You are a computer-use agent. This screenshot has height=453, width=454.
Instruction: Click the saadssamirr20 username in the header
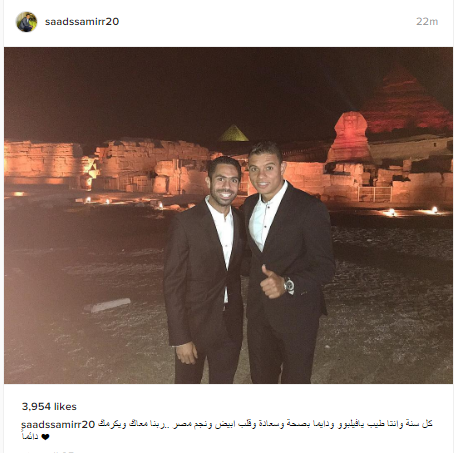coord(82,22)
